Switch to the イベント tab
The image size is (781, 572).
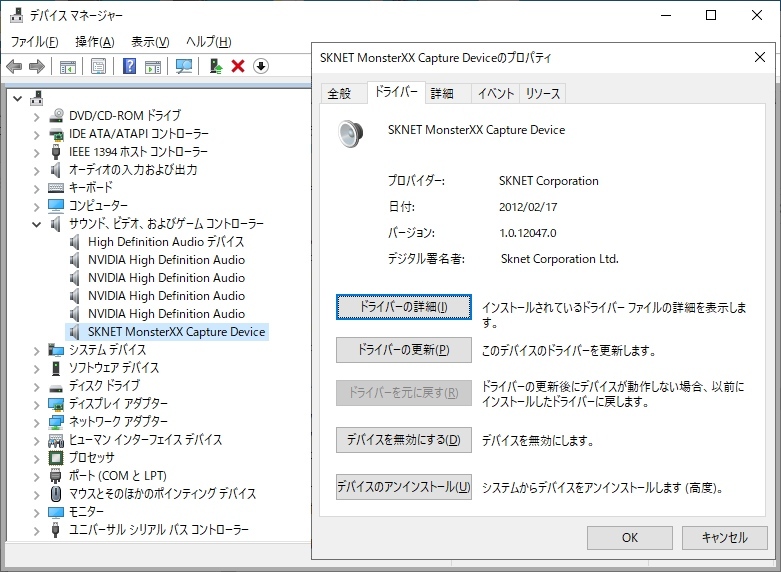click(x=496, y=93)
